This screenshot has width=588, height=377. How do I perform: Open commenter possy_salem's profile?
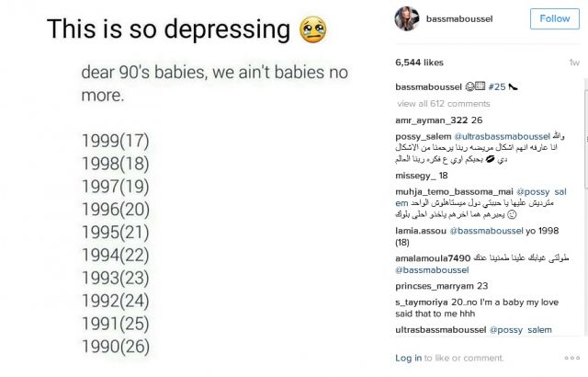[423, 136]
